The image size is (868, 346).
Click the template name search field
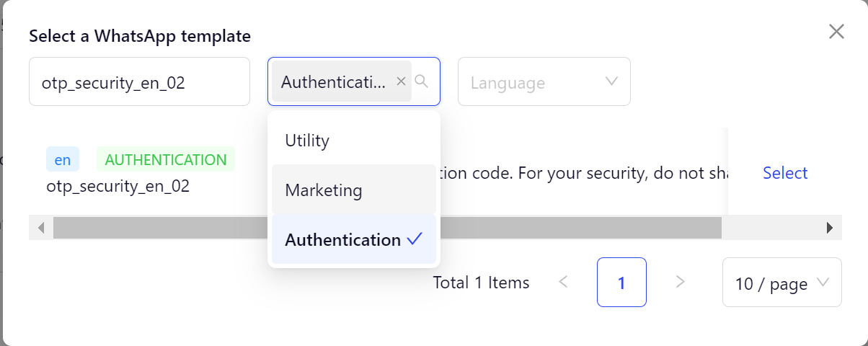pos(139,82)
